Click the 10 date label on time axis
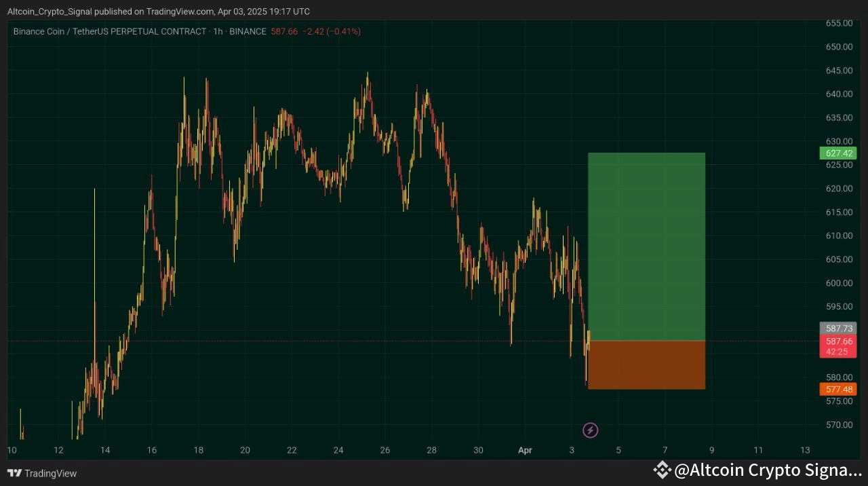The image size is (868, 486). [x=12, y=450]
